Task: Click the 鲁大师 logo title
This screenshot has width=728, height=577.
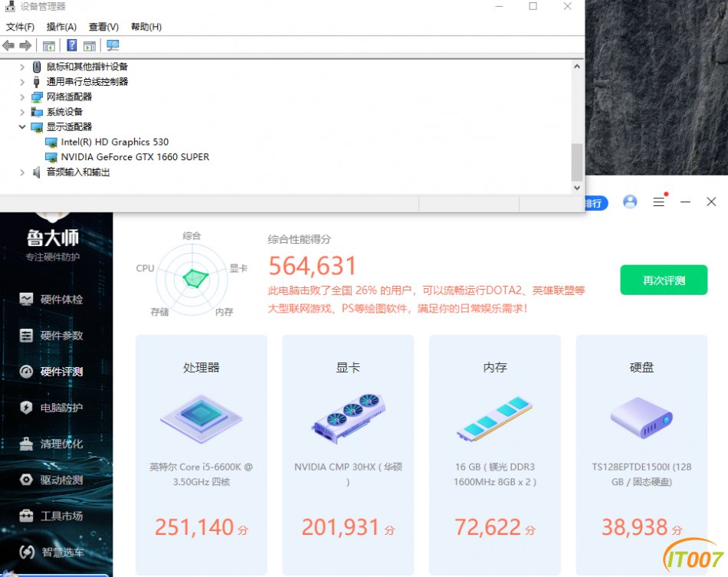Action: pos(53,238)
